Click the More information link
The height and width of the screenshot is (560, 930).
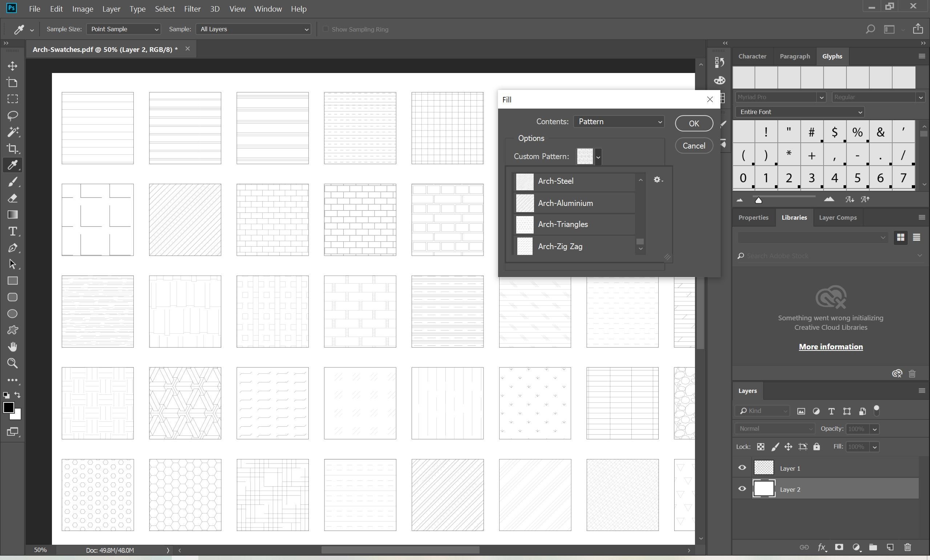point(830,346)
